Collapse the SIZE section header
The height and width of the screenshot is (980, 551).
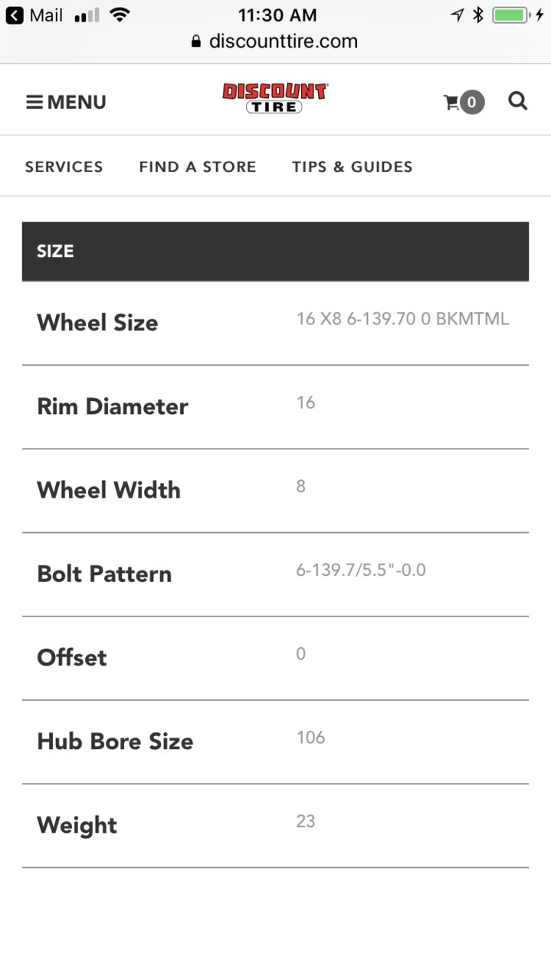[x=275, y=252]
